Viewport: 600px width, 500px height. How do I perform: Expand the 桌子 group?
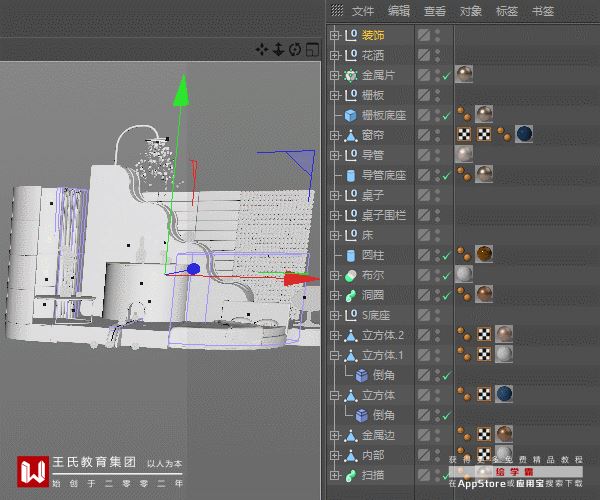pos(335,195)
